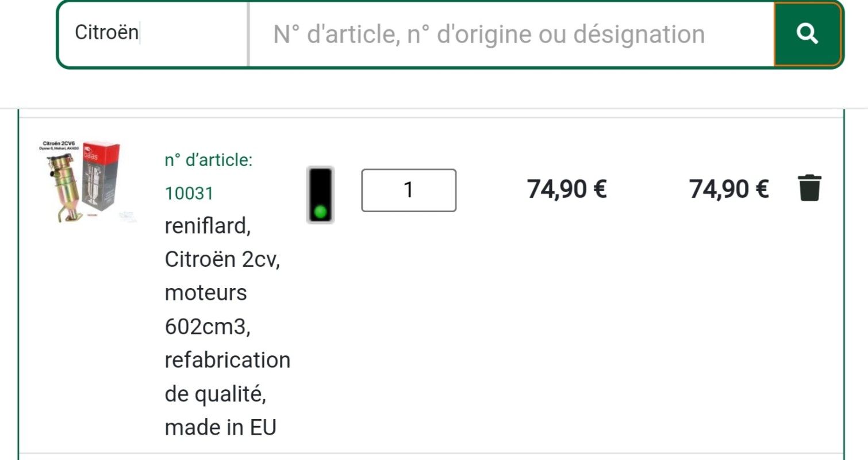Image resolution: width=868 pixels, height=460 pixels.
Task: Select the quantity field showing 1
Action: tap(409, 190)
